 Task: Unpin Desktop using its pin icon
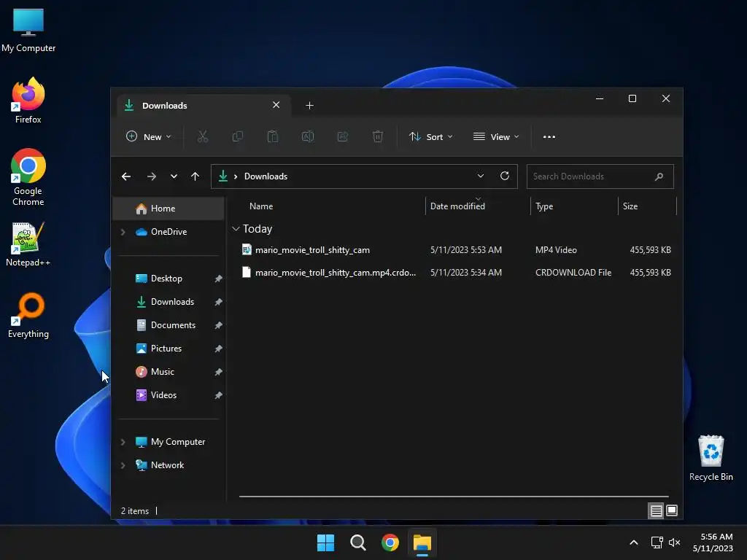[218, 279]
